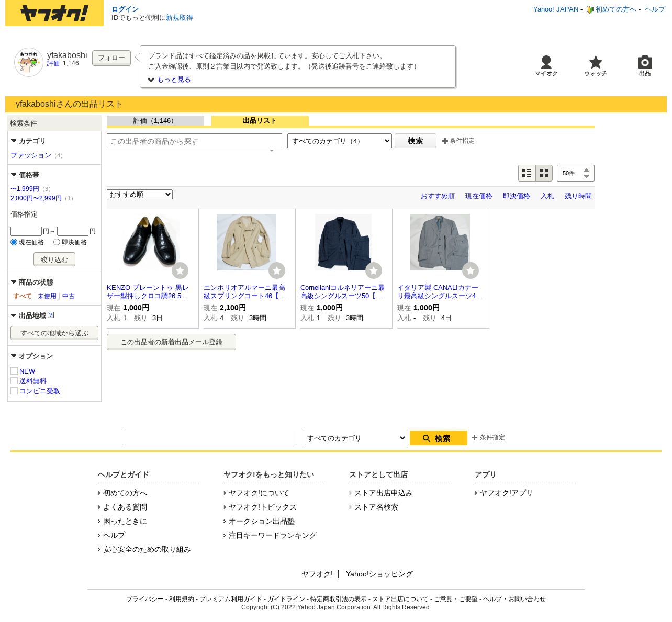Click the yfakaboshi seller avatar
Screen dimensions: 672x622
(29, 62)
